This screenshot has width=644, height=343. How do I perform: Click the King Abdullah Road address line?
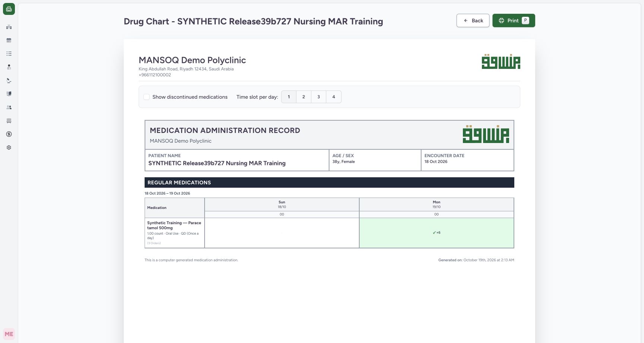click(x=186, y=69)
